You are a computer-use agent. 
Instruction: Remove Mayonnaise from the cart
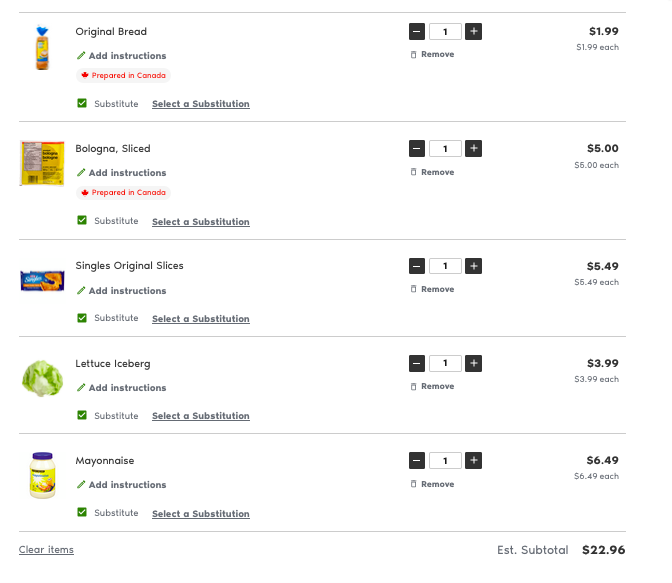[x=432, y=484]
